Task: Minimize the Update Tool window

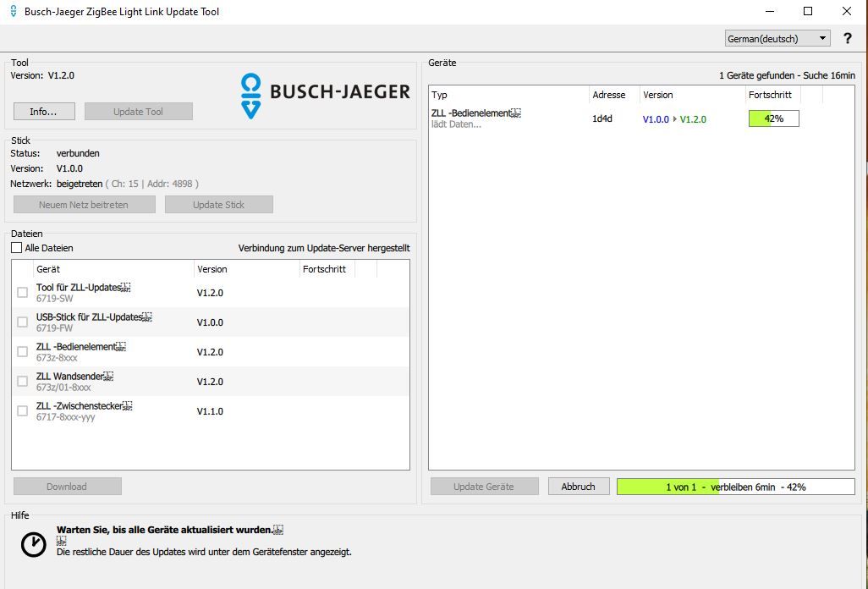Action: pyautogui.click(x=770, y=11)
